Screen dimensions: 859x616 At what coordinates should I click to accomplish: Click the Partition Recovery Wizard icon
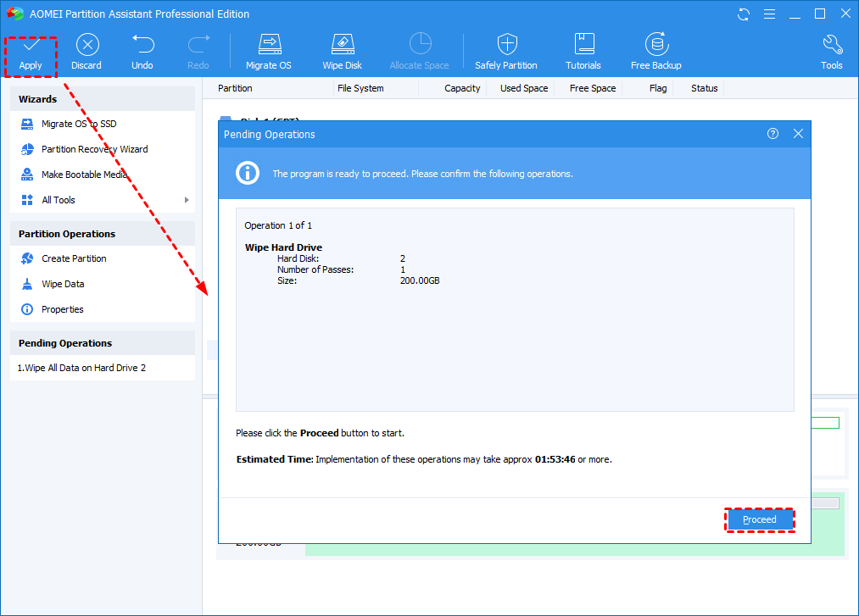tap(27, 149)
